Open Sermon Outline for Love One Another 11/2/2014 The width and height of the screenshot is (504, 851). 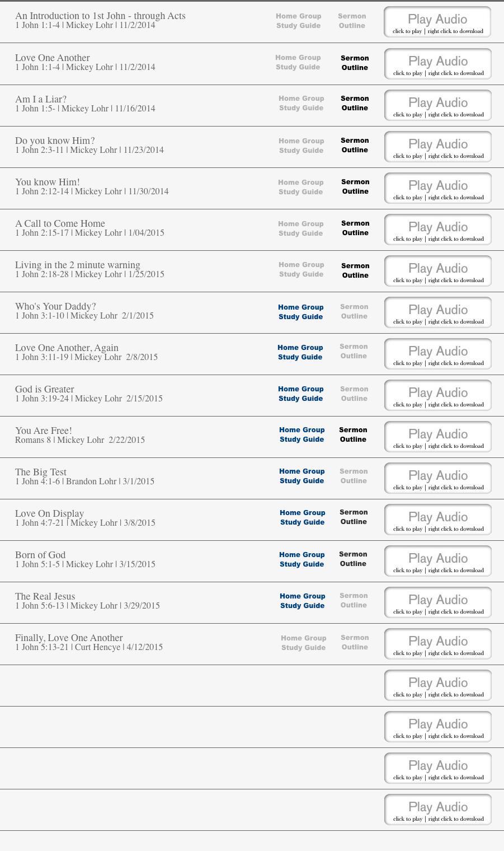[355, 63]
